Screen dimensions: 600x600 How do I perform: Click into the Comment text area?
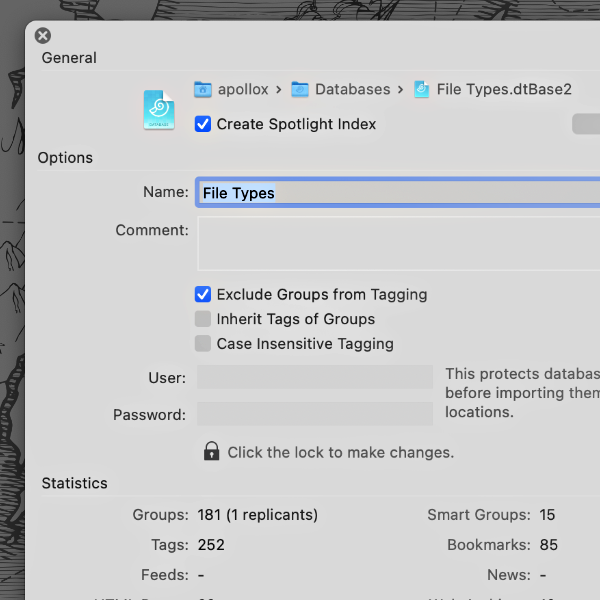399,243
